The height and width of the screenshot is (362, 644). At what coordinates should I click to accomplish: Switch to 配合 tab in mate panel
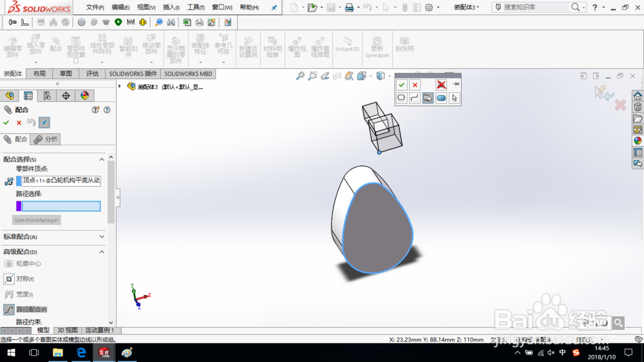click(x=15, y=139)
